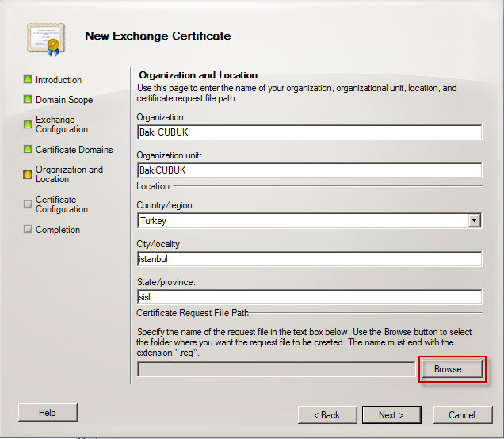Go to the Certificate Configuration step label
The image size is (504, 439).
(62, 204)
